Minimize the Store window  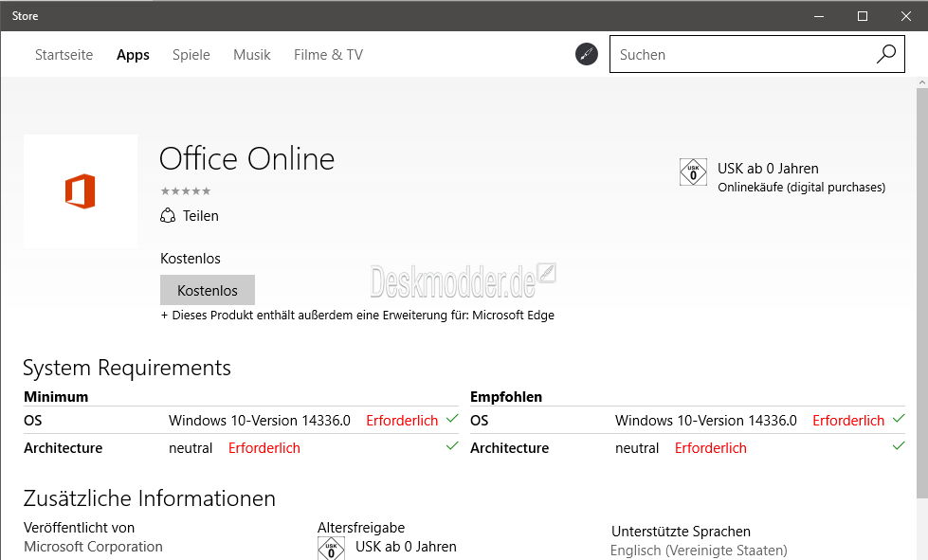coord(819,16)
